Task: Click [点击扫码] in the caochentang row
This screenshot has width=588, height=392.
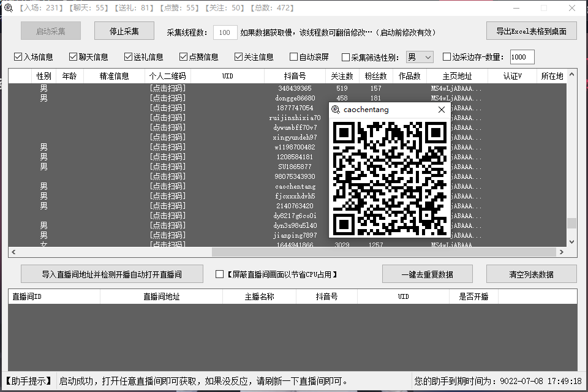Action: pos(168,186)
